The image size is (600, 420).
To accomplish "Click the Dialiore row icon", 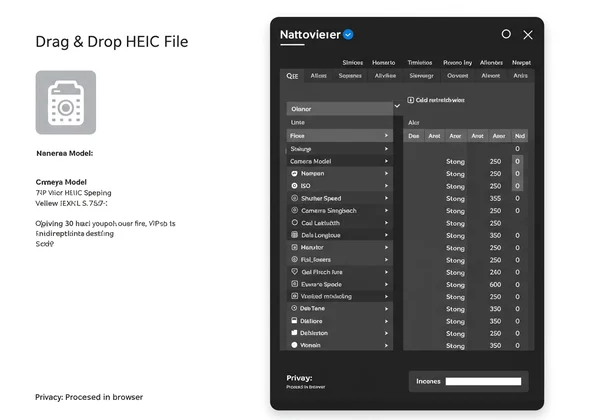I will (x=294, y=321).
